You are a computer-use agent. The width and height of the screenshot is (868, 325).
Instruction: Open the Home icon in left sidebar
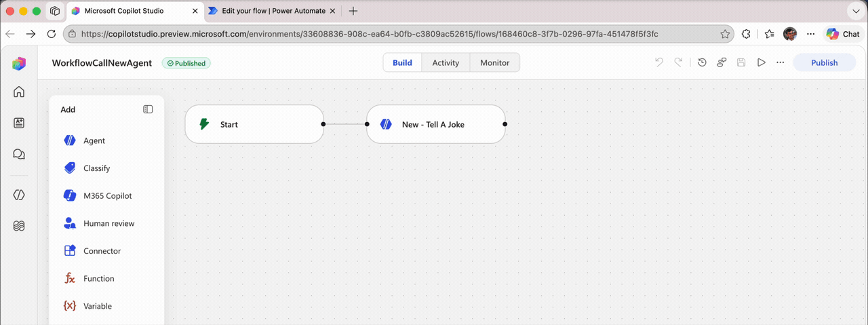19,92
